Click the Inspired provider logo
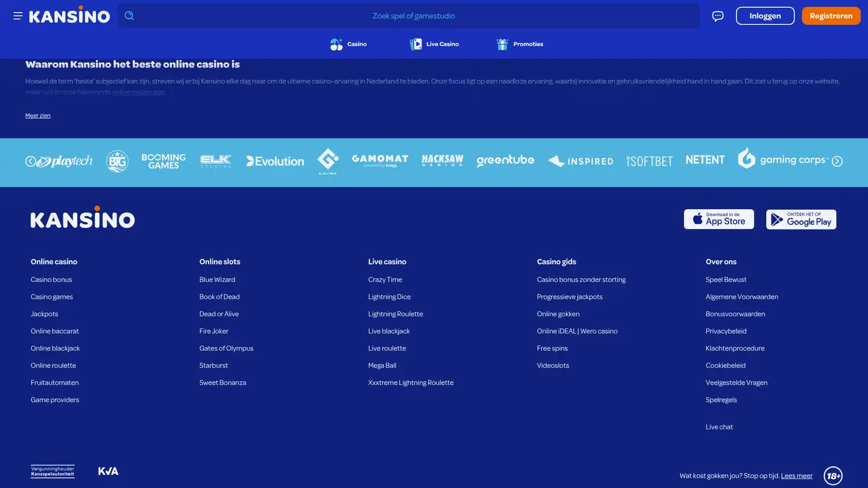 (x=580, y=161)
